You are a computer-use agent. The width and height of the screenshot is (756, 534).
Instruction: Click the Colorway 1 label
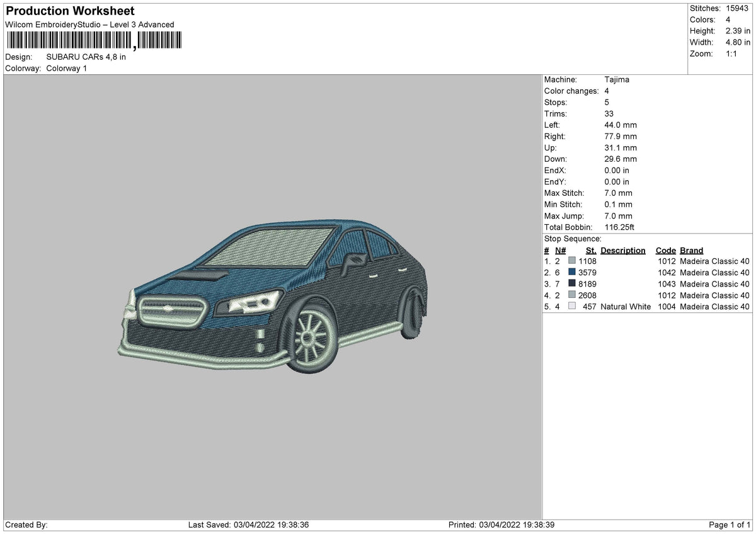(67, 69)
